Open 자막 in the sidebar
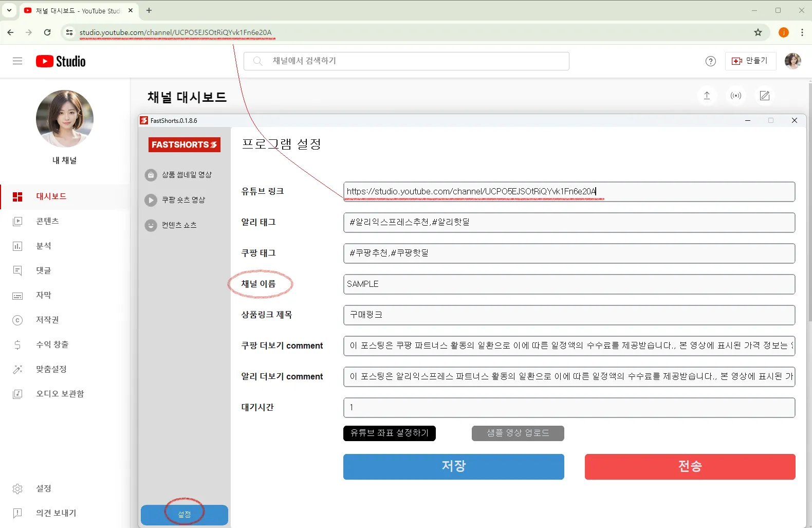Image resolution: width=812 pixels, height=528 pixels. pyautogui.click(x=65, y=295)
